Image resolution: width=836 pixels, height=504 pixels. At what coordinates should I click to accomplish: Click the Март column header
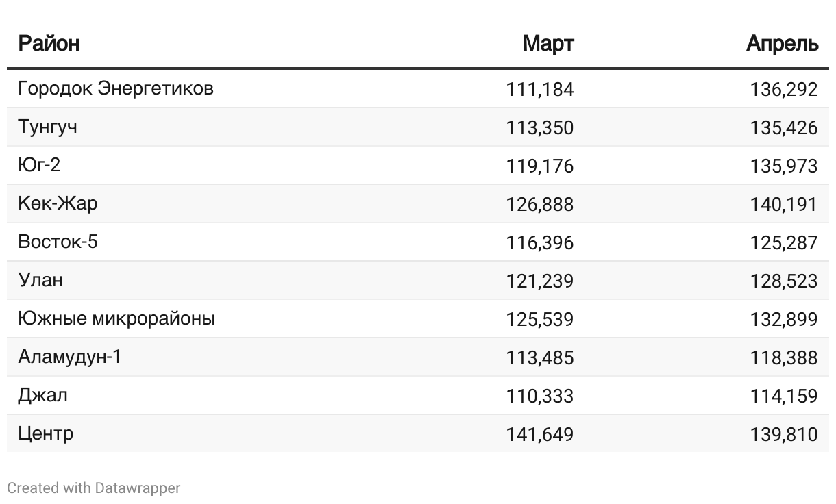[x=548, y=44]
